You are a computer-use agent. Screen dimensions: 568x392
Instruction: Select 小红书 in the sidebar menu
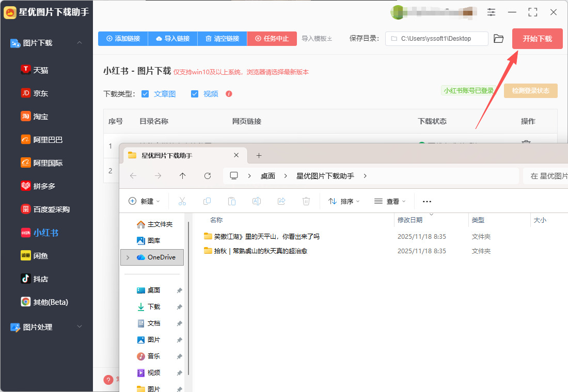pos(45,232)
